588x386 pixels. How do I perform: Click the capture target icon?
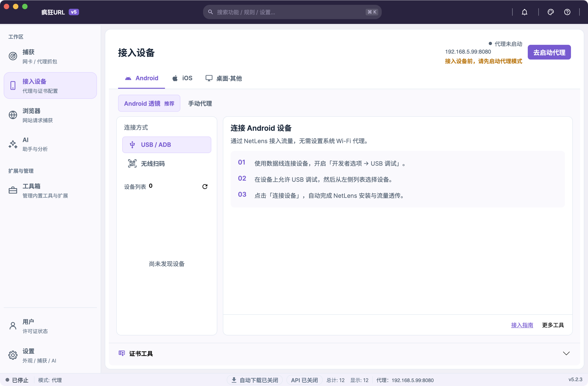(x=13, y=56)
